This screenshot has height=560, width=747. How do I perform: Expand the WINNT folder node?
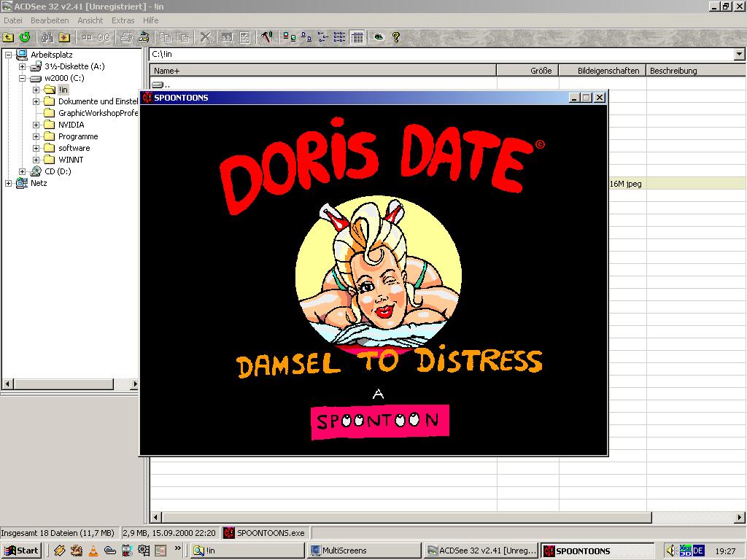click(36, 160)
